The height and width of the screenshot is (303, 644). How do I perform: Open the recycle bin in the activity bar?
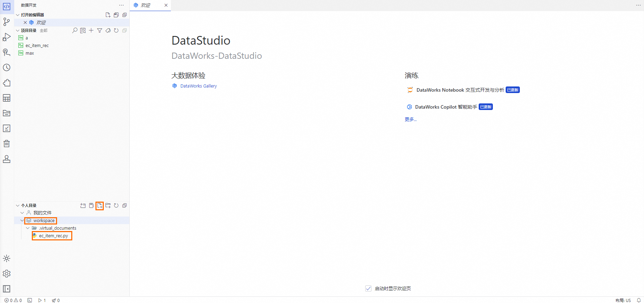pyautogui.click(x=7, y=144)
